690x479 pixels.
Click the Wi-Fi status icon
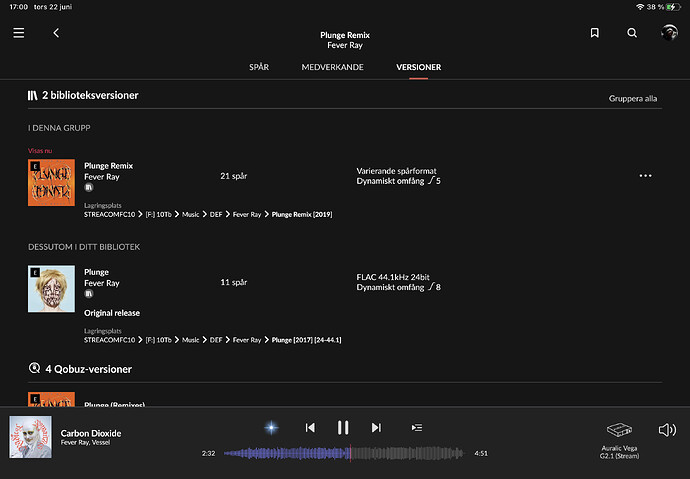pos(640,7)
